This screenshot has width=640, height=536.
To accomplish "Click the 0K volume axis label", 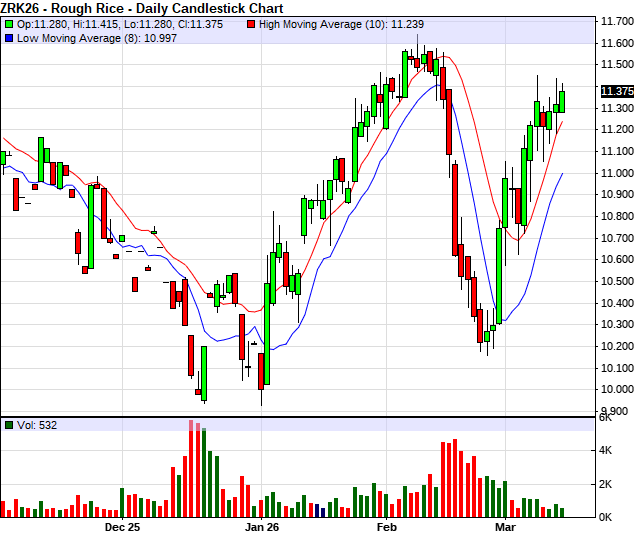I will click(x=607, y=516).
